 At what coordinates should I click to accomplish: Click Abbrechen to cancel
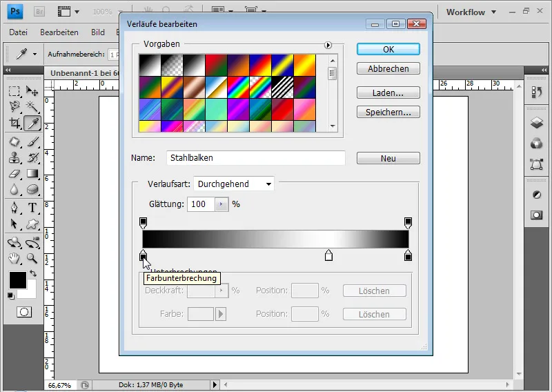tap(388, 68)
